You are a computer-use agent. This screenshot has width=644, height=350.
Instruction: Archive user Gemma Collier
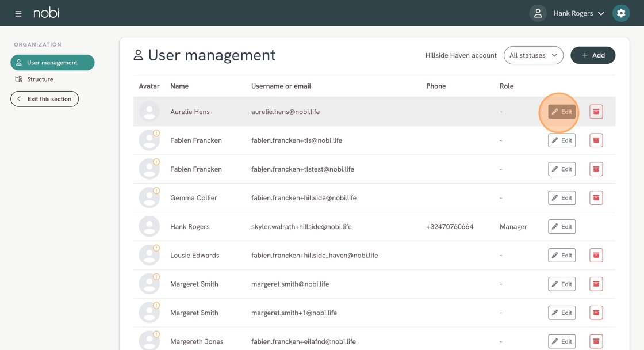[x=596, y=198]
